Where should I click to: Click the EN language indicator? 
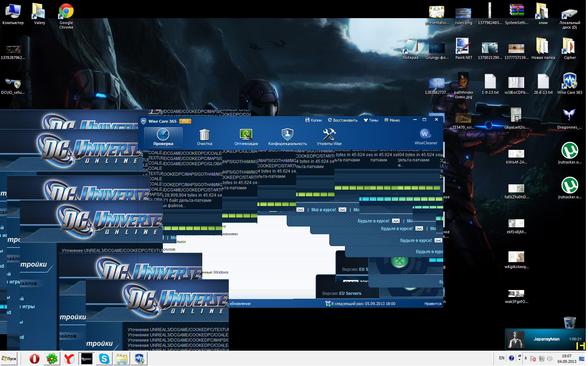(502, 358)
